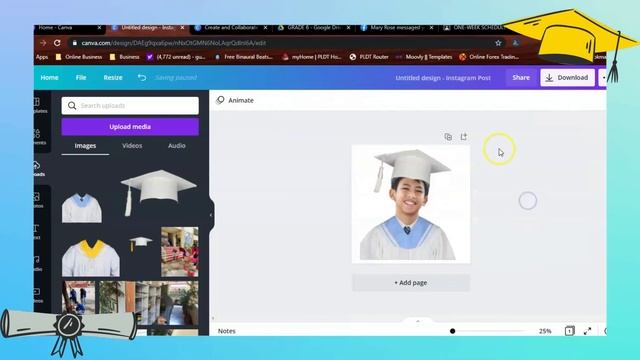Switch to the Audio uploads tab
The width and height of the screenshot is (640, 360).
(x=177, y=146)
